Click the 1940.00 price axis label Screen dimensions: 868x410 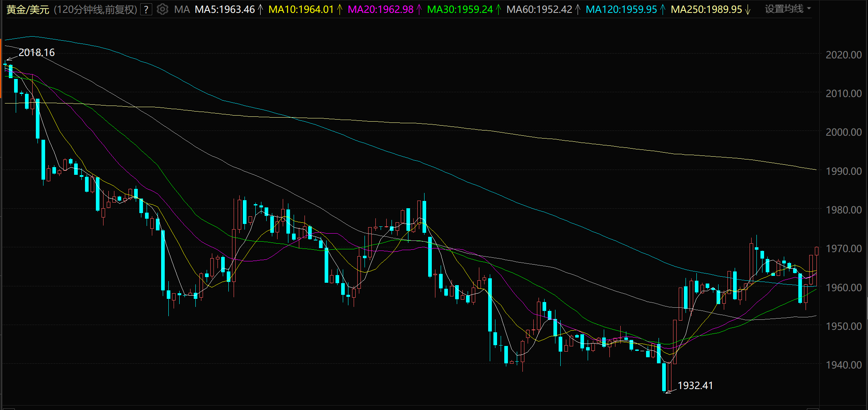(x=843, y=365)
